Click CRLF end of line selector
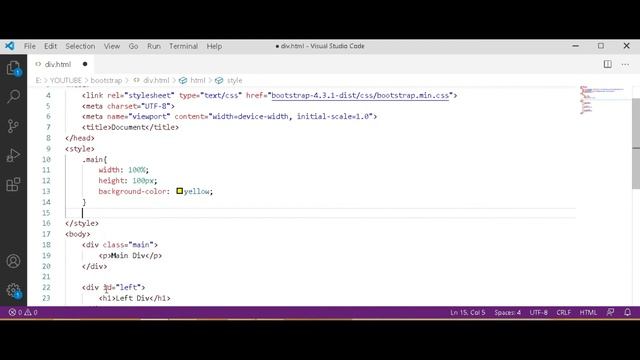Screen dimensions: 640x360 tap(564, 312)
